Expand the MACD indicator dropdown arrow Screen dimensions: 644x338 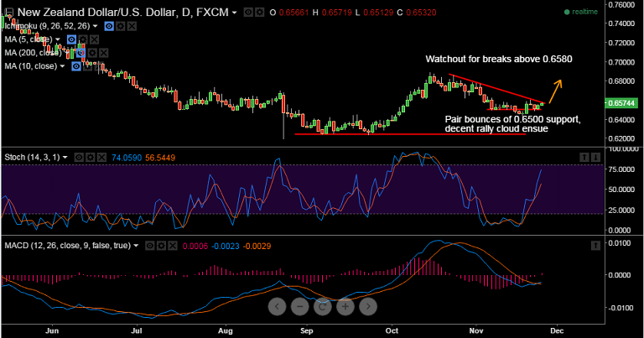click(136, 246)
